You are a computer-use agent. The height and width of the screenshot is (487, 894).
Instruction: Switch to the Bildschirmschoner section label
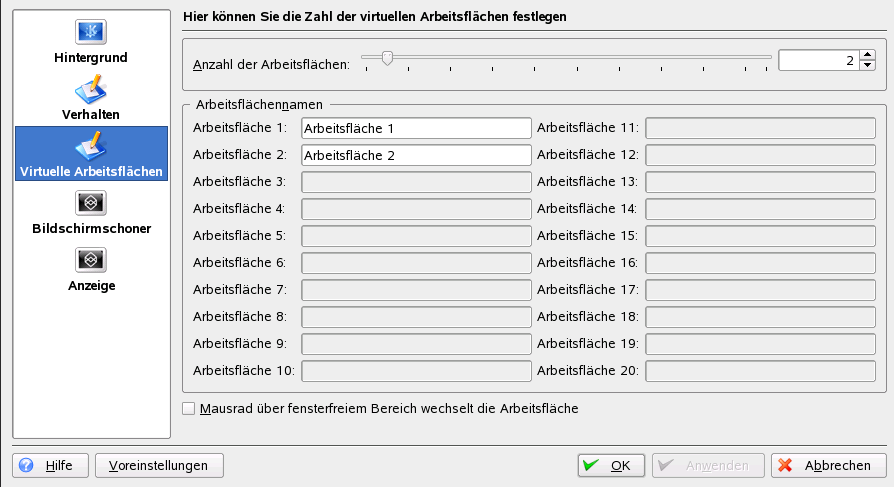click(91, 229)
